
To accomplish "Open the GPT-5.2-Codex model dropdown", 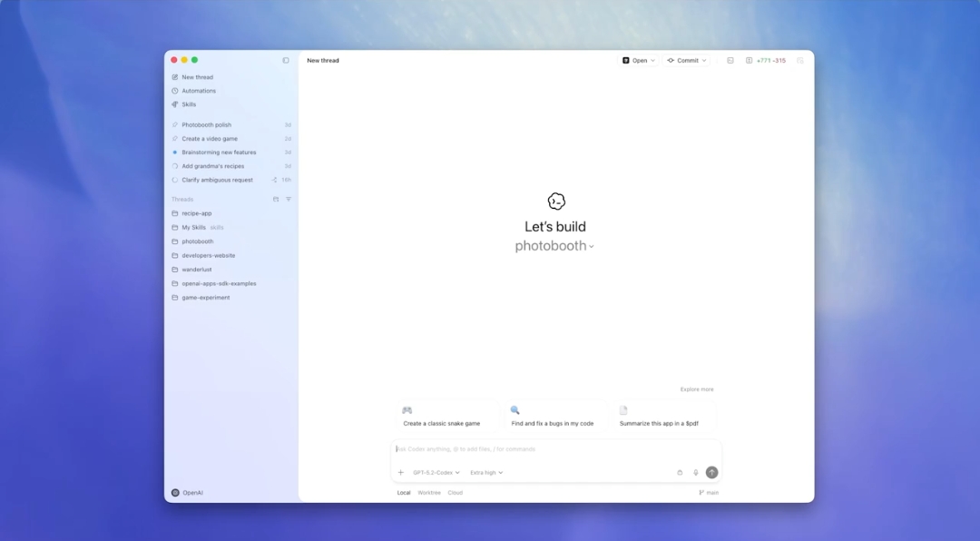I will click(436, 472).
